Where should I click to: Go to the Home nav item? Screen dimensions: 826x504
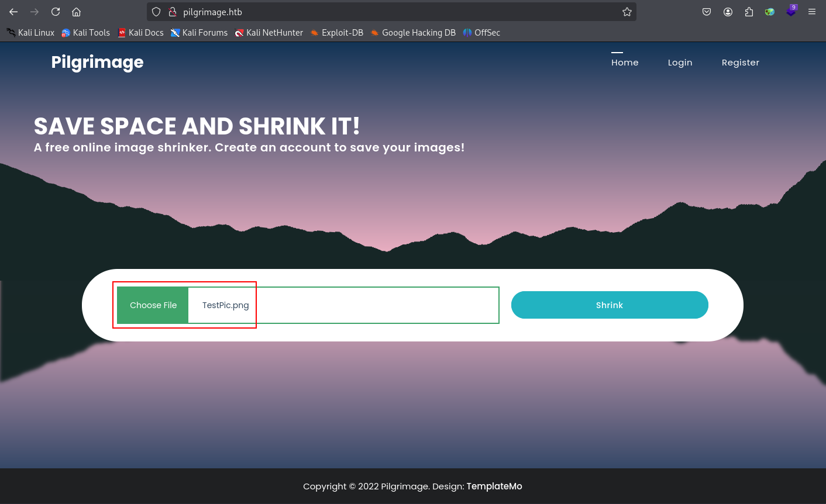(x=625, y=63)
